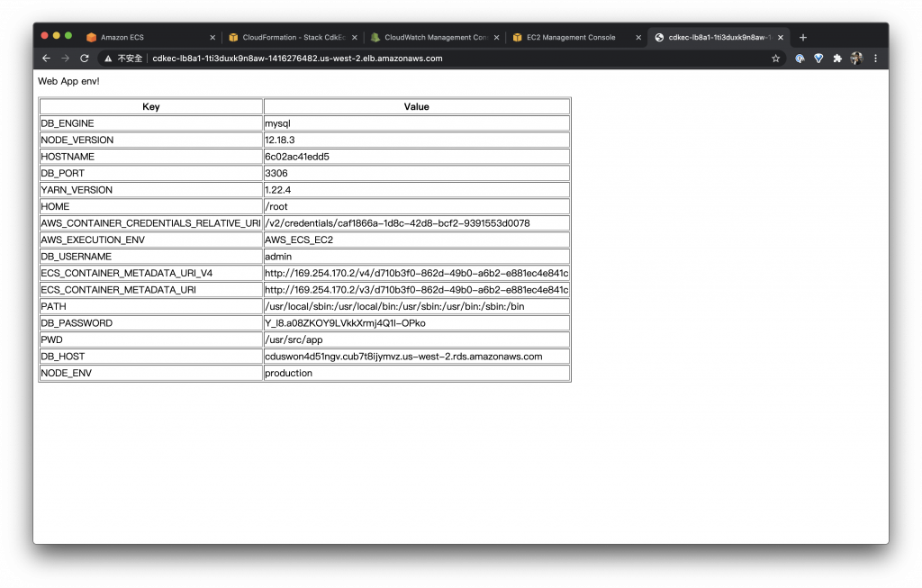Go back to the previous page
This screenshot has height=588, width=922.
(x=47, y=59)
